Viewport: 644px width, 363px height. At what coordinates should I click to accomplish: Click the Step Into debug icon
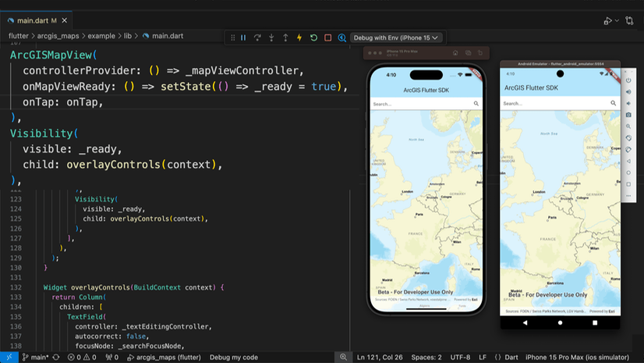point(271,37)
